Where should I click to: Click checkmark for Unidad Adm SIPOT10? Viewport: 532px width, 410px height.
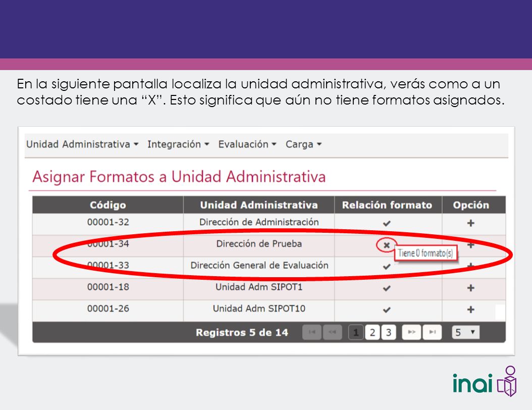pyautogui.click(x=387, y=310)
